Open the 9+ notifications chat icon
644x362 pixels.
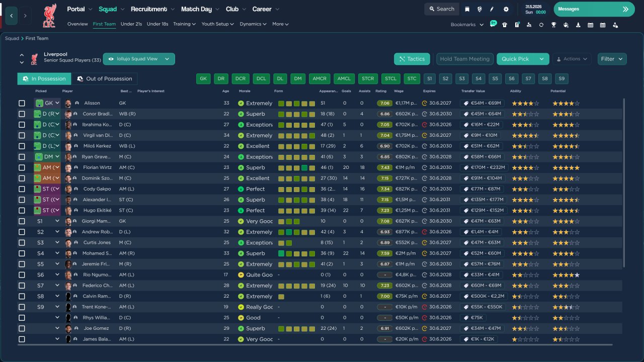493,24
